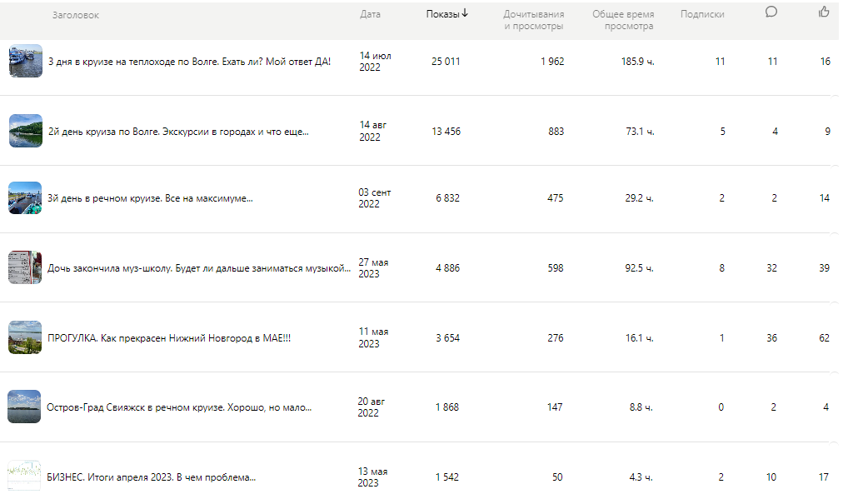
Task: Open article 'БИЗНЕС. Итоги апреля 2023'
Action: tap(151, 477)
